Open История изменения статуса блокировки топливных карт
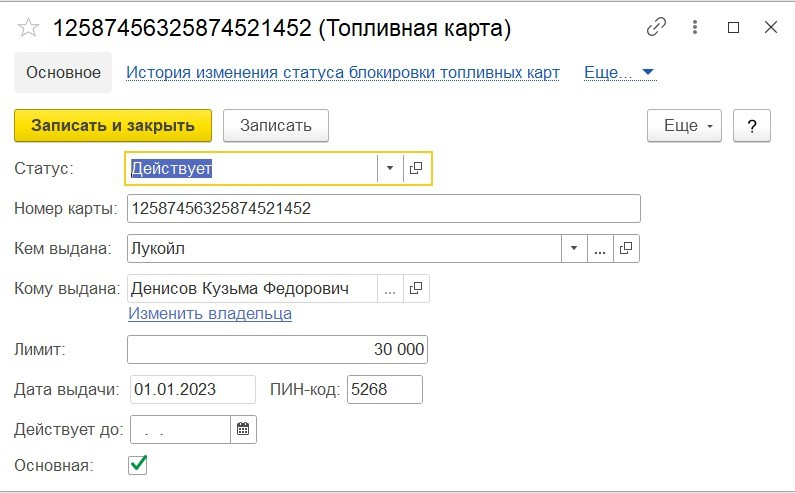The image size is (795, 493). coord(343,72)
